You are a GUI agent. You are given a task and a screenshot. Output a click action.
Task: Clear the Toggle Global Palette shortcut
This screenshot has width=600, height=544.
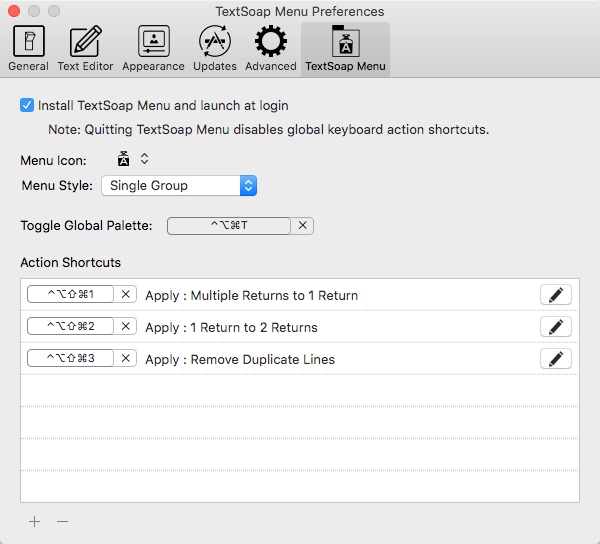click(x=303, y=226)
